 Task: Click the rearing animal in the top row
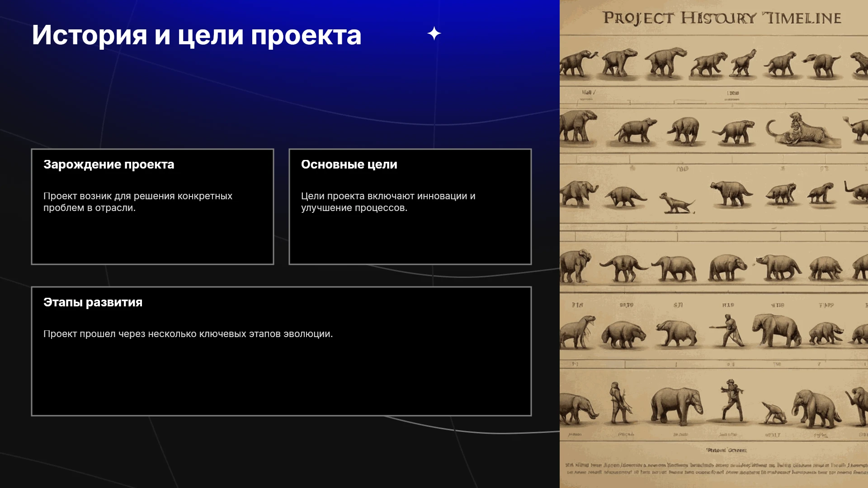(743, 62)
